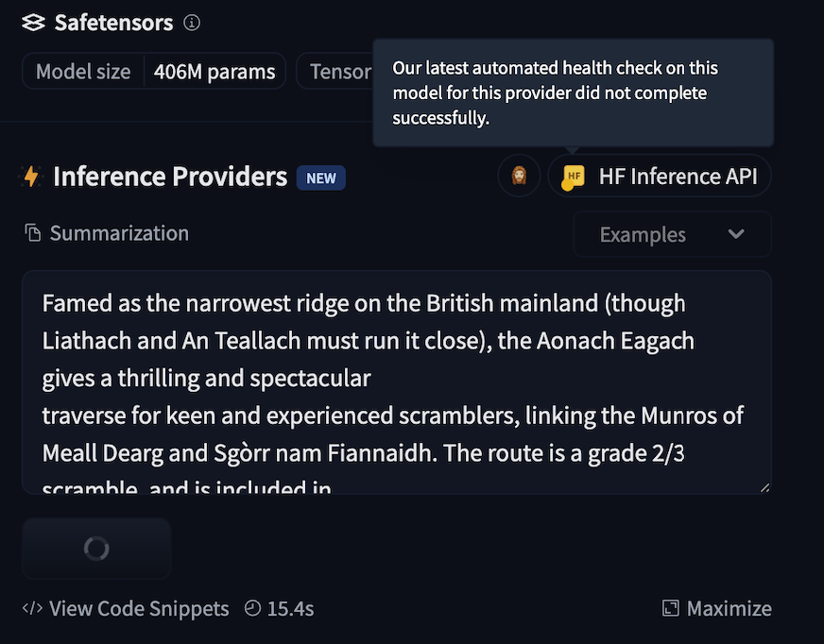Open the View Code Snippets link
The width and height of the screenshot is (824, 644).
point(139,608)
